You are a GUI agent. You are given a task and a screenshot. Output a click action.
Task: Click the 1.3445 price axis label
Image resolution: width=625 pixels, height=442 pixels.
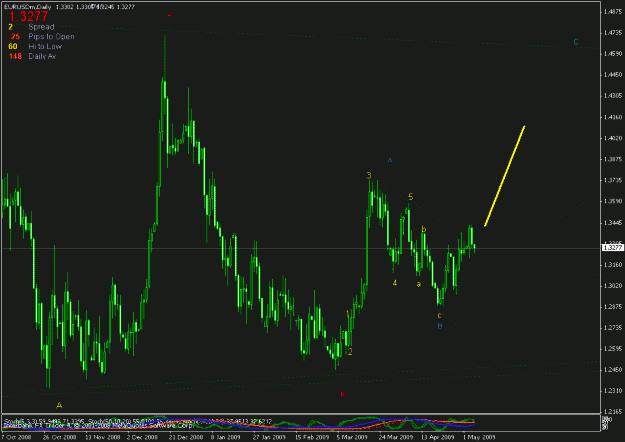[x=613, y=222]
